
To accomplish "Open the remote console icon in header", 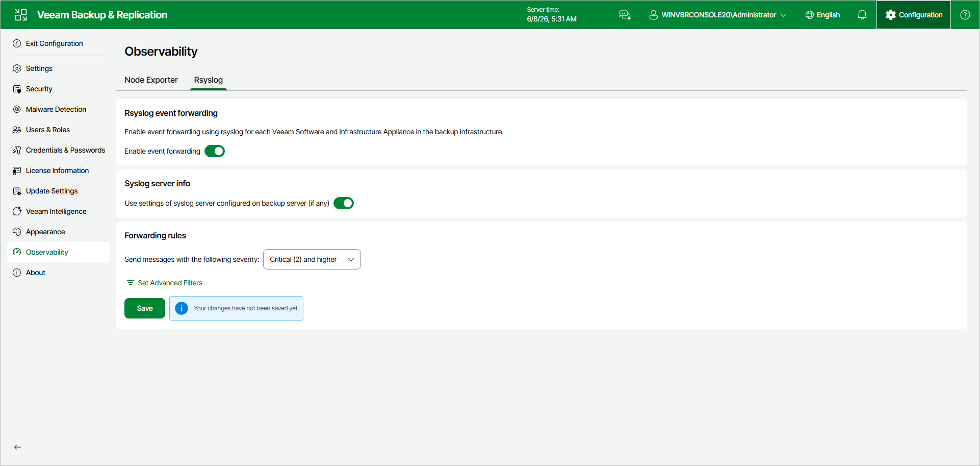I will coord(625,15).
